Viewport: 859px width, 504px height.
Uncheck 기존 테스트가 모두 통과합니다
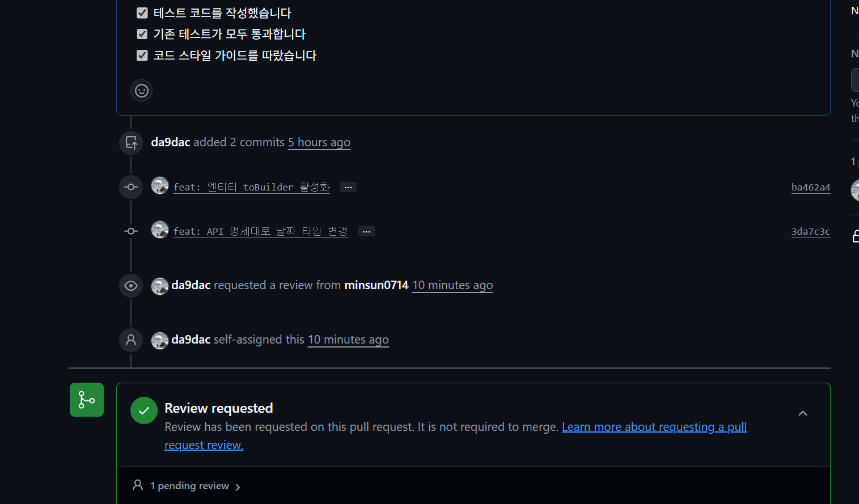(142, 33)
